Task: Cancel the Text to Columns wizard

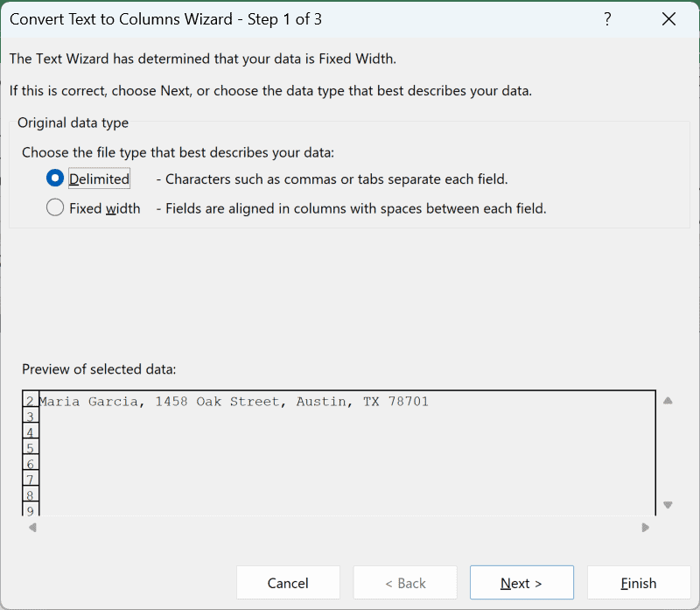Action: point(288,583)
